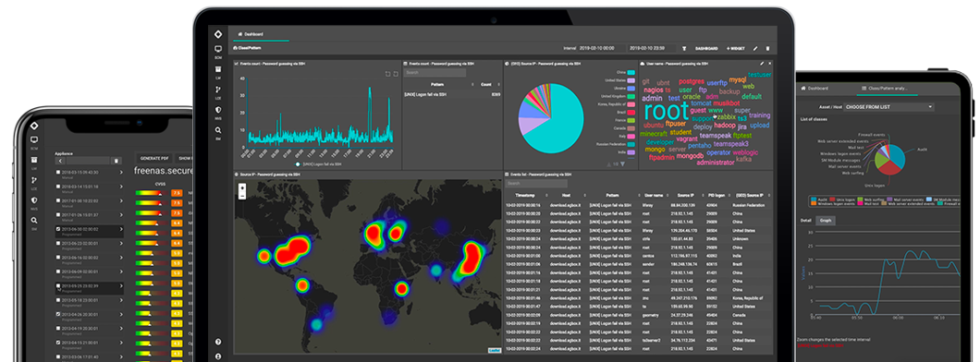Expand the 2018-03-15 scan entry chevron
The width and height of the screenshot is (980, 362).
click(x=120, y=174)
